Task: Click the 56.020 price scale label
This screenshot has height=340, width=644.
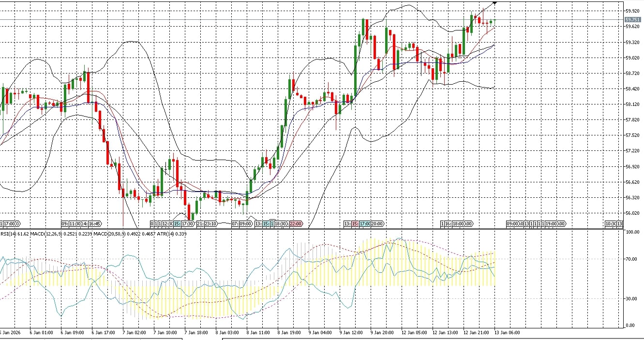Action: [631, 213]
